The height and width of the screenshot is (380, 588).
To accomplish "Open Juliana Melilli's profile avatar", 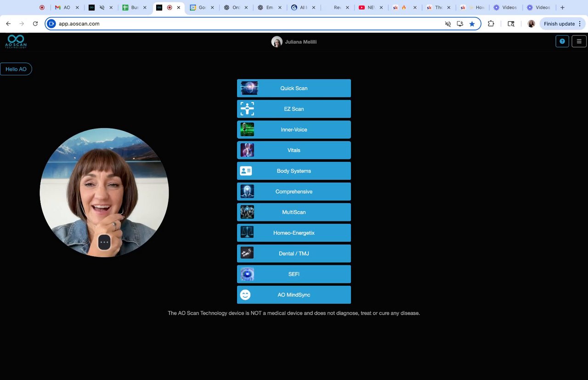I will point(277,42).
